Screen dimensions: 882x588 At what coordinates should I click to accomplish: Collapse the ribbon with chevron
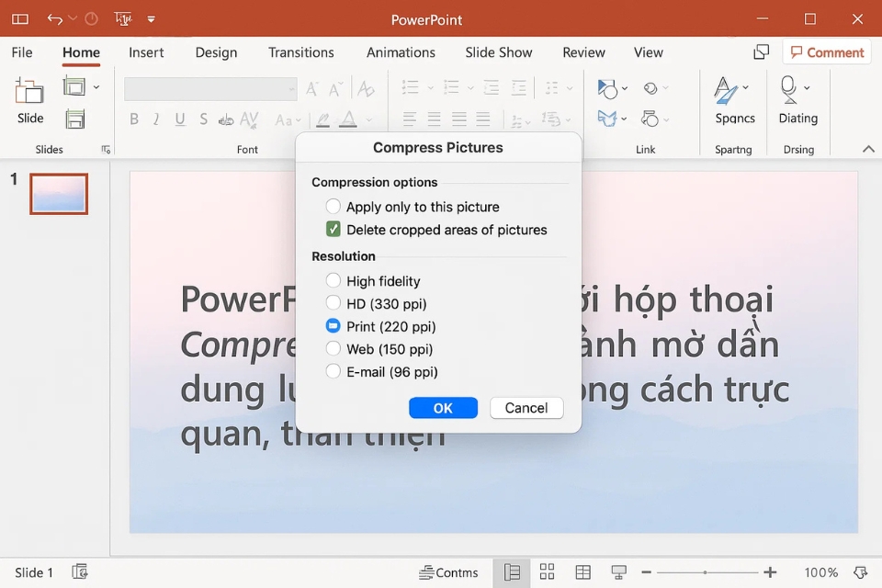click(868, 150)
